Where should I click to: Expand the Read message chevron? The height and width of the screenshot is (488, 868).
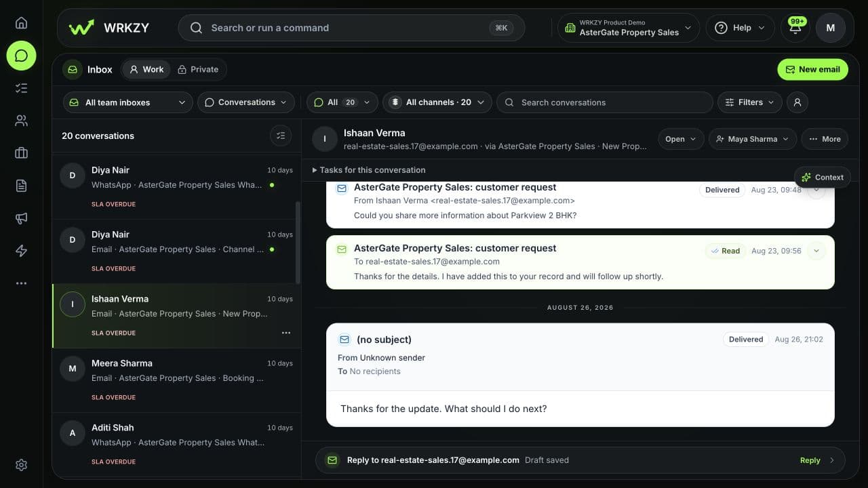pyautogui.click(x=816, y=251)
